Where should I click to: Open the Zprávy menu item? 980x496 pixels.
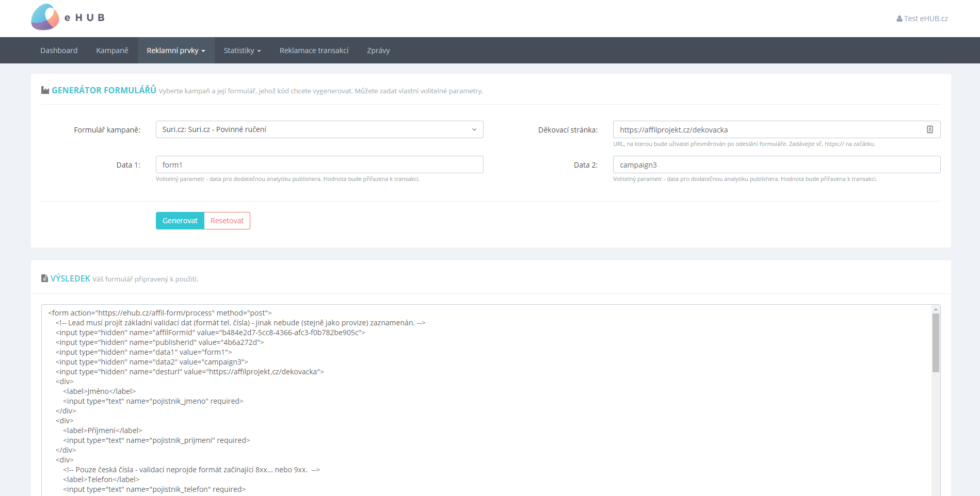pos(378,51)
